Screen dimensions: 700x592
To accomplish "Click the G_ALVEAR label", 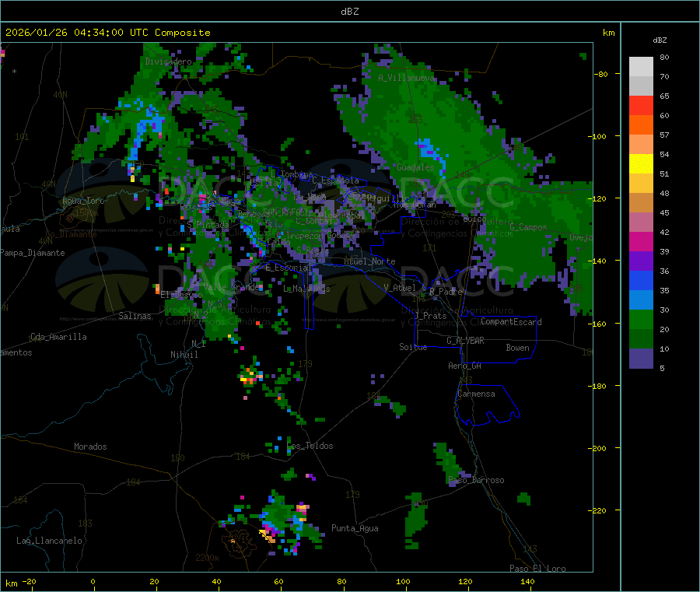I will (x=465, y=341).
